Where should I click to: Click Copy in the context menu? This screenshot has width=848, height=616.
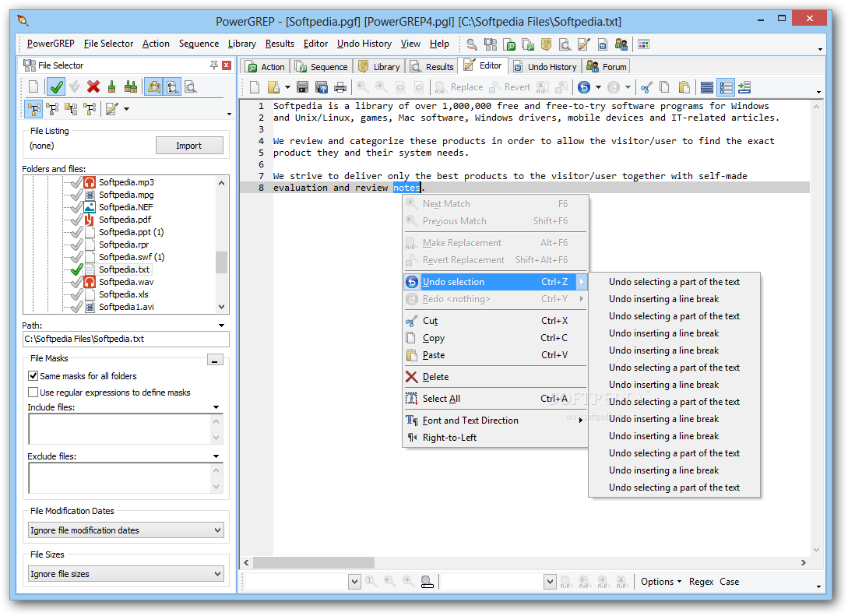pyautogui.click(x=494, y=338)
